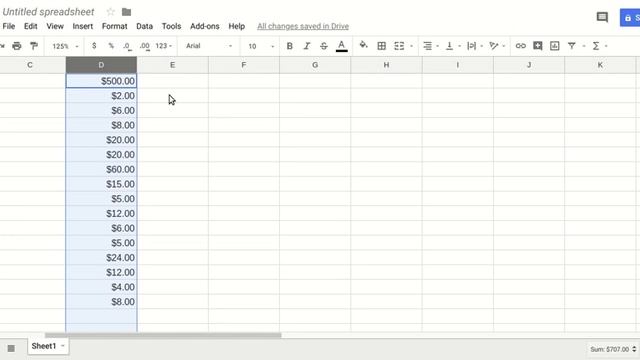Viewport: 640px width, 360px height.
Task: Open the fill color paint bucket
Action: coord(363,45)
